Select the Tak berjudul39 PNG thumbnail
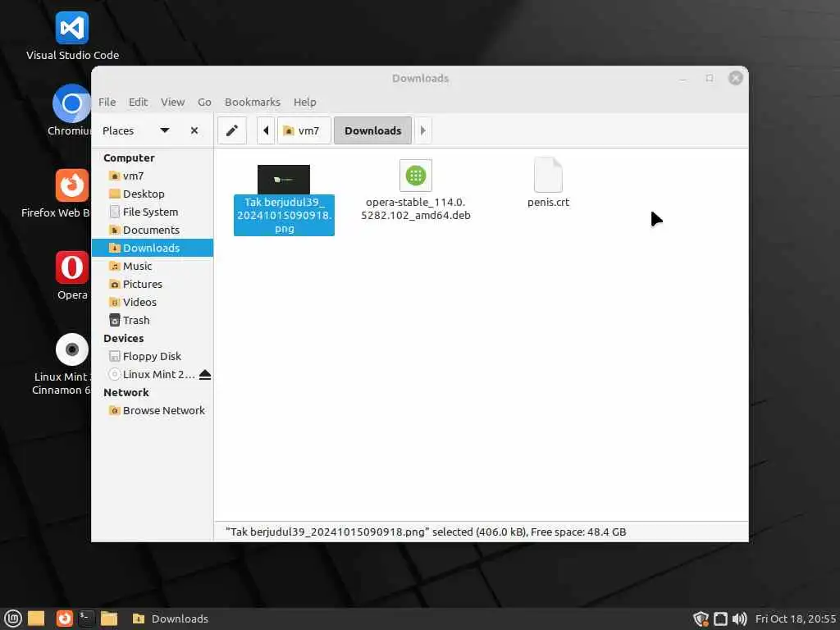Screen dimensions: 840x630 coord(284,180)
